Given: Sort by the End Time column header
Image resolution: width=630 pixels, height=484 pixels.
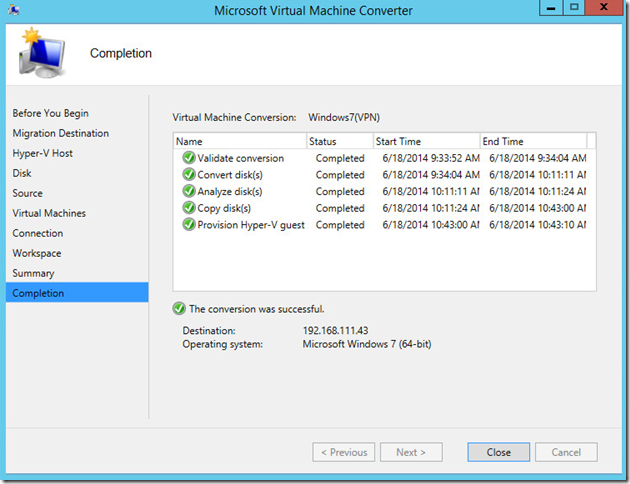Looking at the screenshot, I should pos(533,141).
